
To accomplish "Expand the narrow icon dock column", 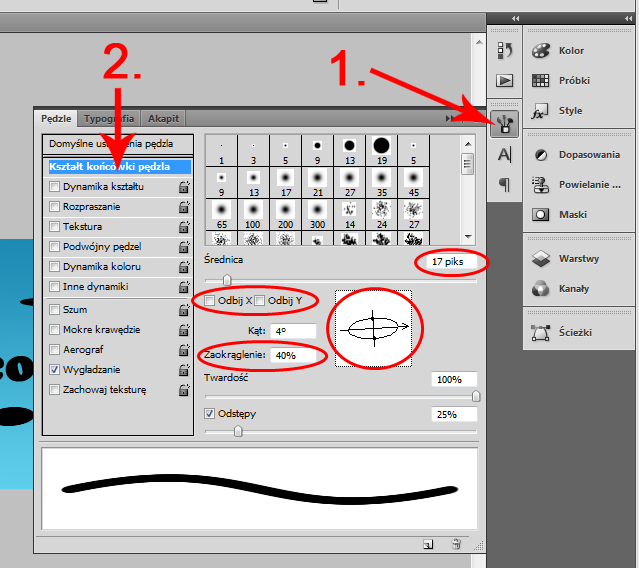I will pos(516,18).
